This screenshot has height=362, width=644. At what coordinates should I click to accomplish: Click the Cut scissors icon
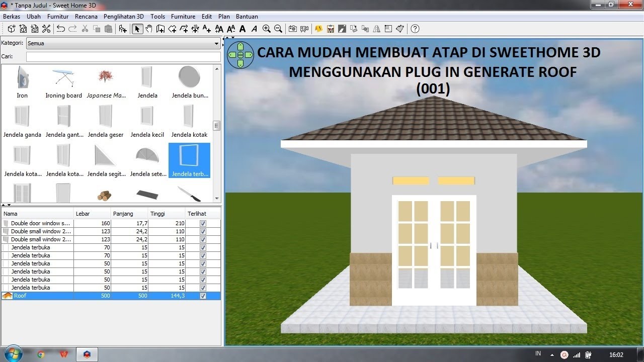coord(85,29)
